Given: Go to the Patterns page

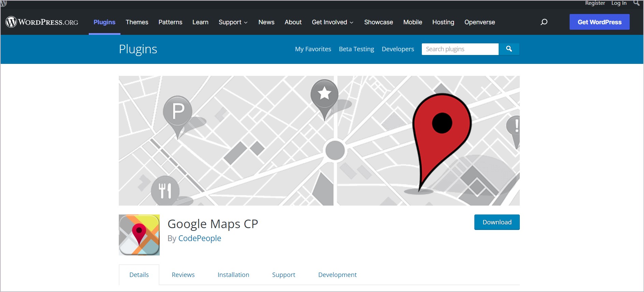Looking at the screenshot, I should [x=170, y=22].
